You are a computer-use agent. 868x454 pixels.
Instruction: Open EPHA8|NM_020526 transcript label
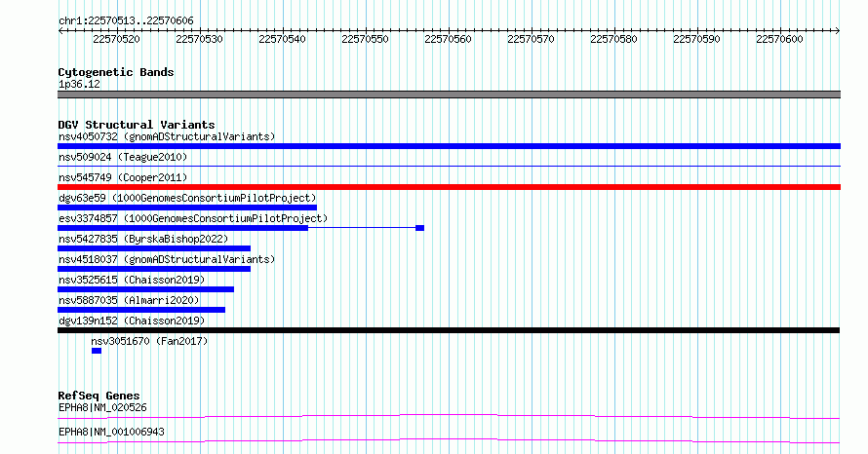tap(102, 408)
